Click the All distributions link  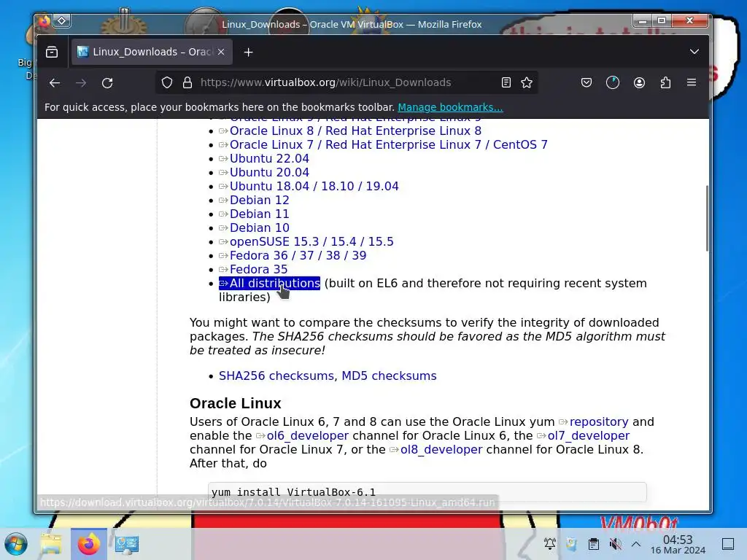coord(269,284)
